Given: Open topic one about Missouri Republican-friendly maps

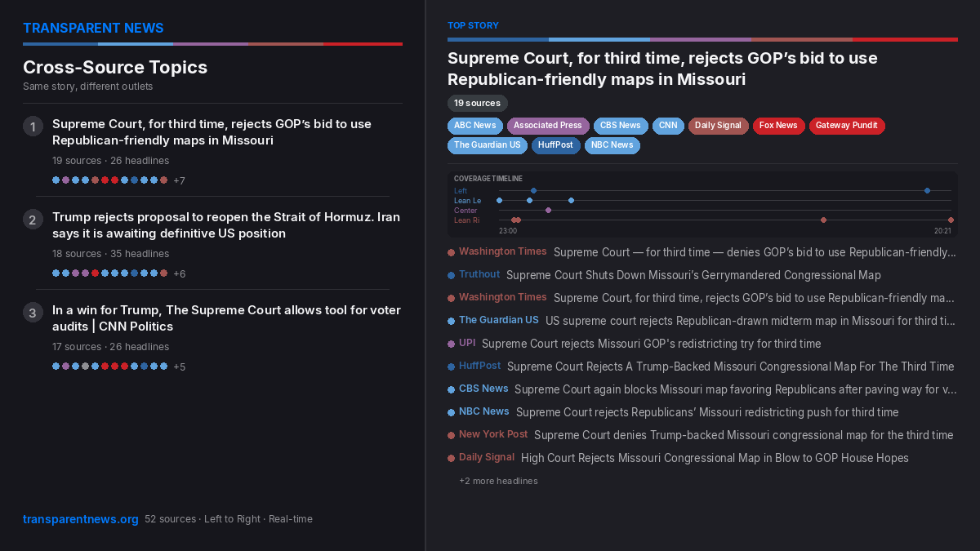Looking at the screenshot, I should pos(212,132).
